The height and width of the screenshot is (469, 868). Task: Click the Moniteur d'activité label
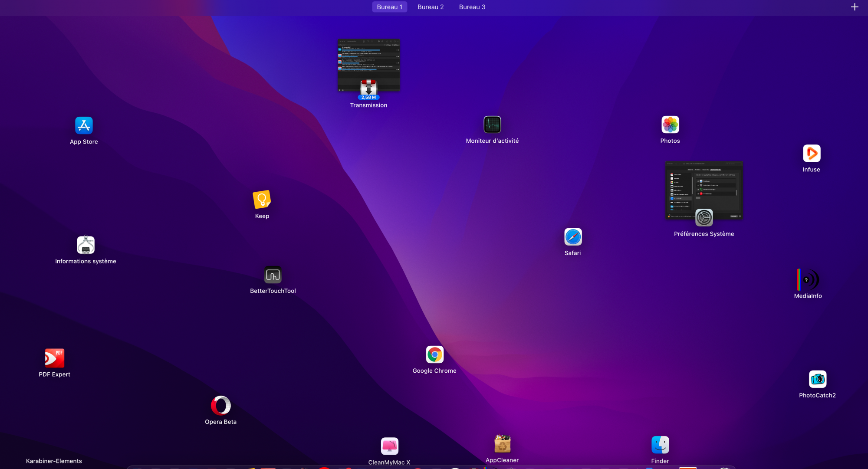point(492,141)
